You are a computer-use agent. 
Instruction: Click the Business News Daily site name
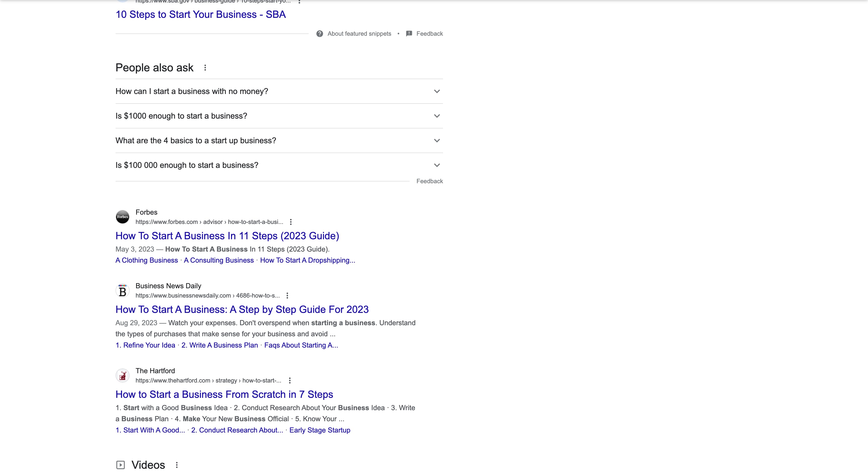tap(168, 286)
